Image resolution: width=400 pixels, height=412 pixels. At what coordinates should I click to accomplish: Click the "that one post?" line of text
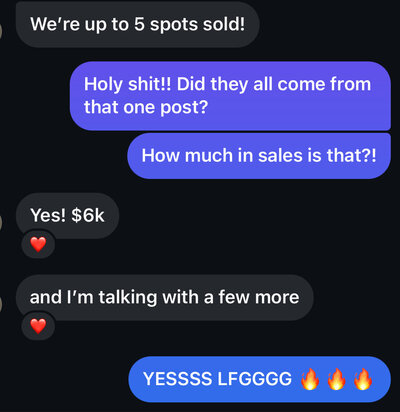146,107
